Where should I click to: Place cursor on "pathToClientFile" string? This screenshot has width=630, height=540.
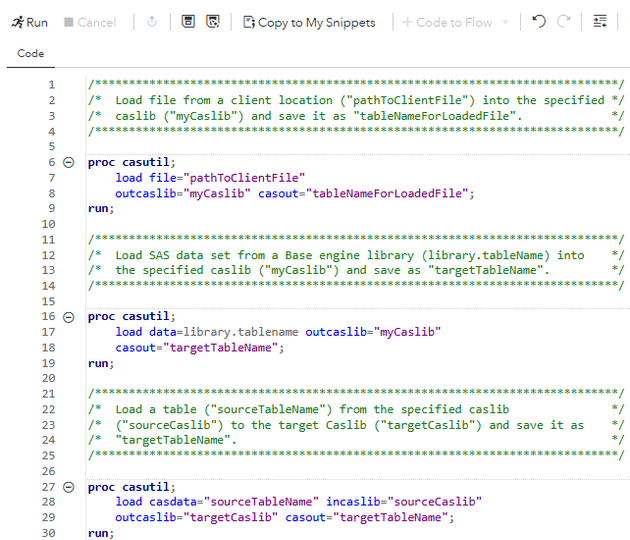(247, 178)
